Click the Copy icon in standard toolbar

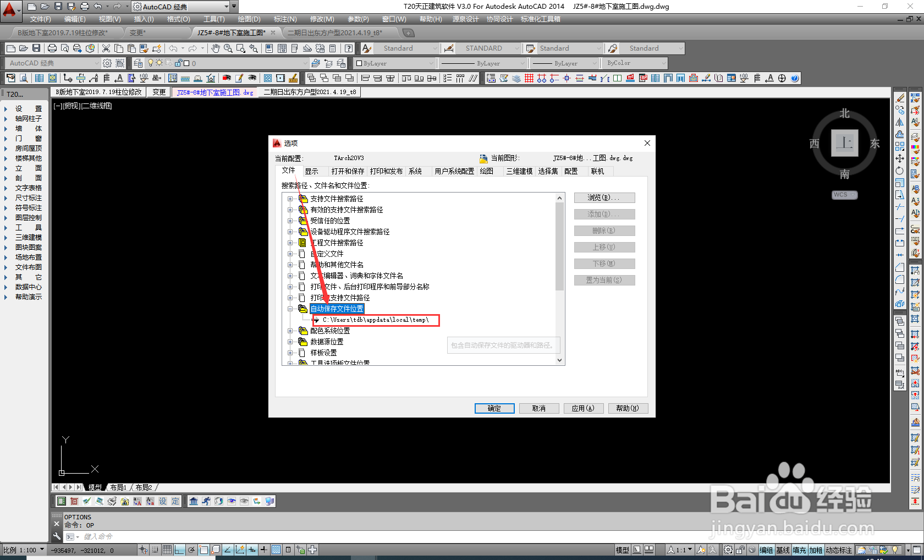(119, 48)
